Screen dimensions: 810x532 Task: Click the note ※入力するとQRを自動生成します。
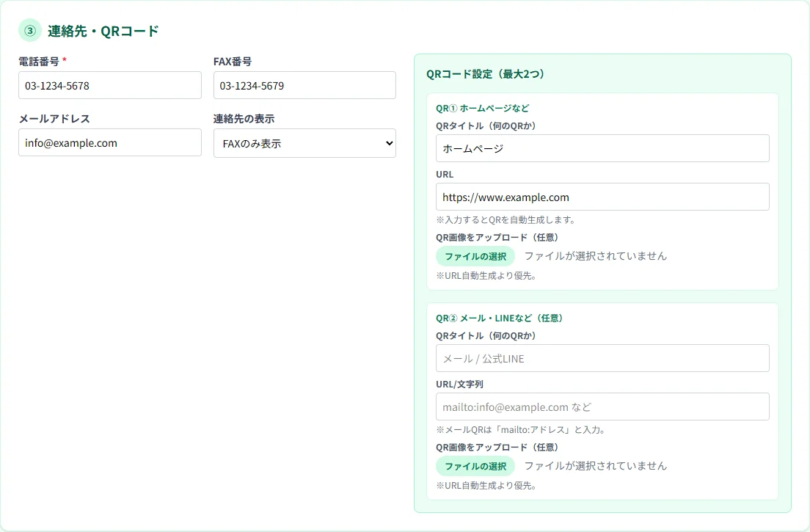point(506,219)
